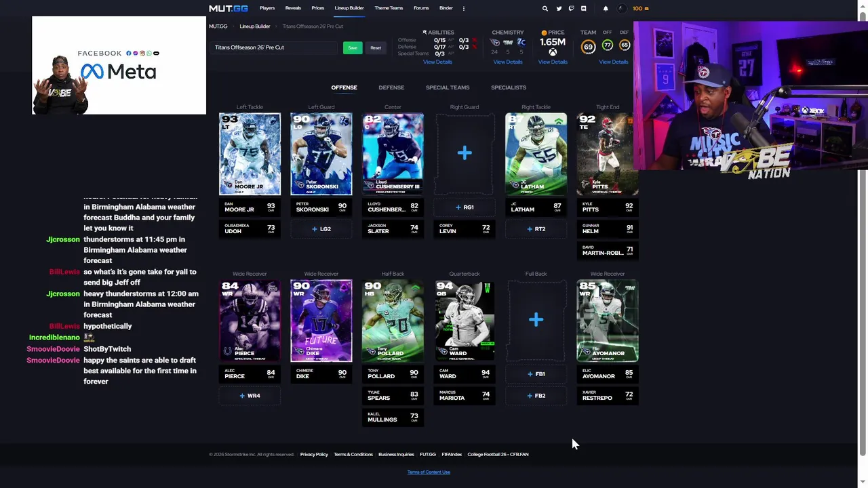View Details under Abilities
868x488 pixels.
pos(437,62)
